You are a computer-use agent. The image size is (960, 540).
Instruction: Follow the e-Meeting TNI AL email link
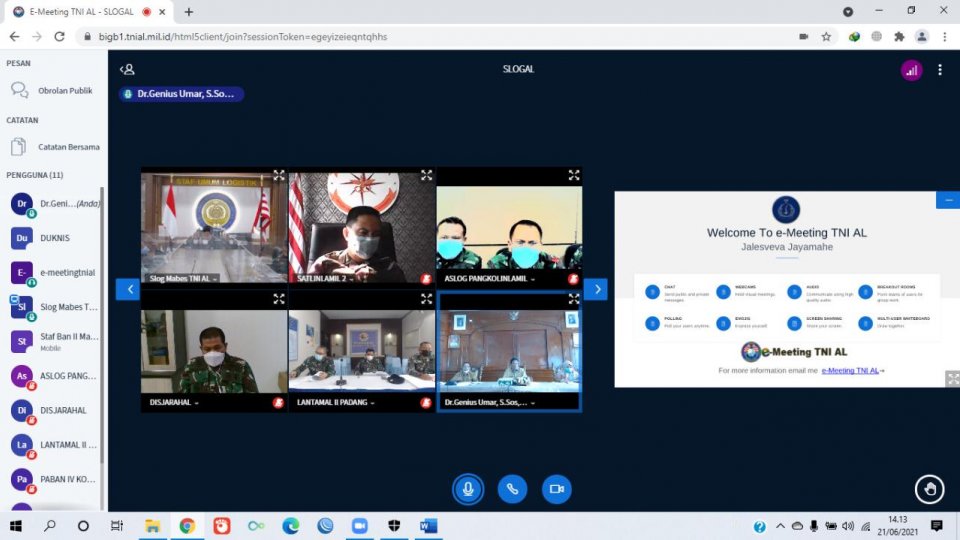tap(850, 370)
